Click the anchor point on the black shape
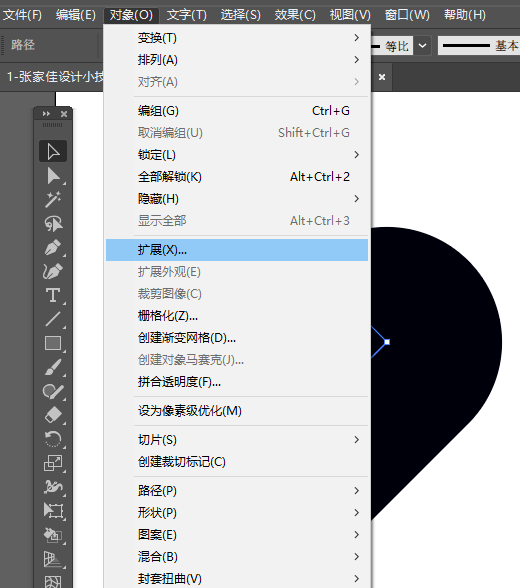Screen dimensions: 520x588 (387, 342)
